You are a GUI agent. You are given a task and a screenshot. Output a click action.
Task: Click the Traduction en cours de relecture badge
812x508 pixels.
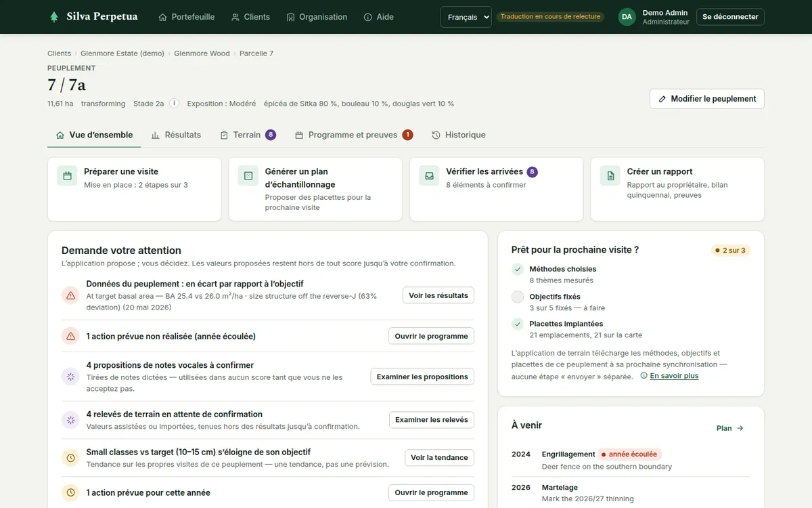pos(550,17)
